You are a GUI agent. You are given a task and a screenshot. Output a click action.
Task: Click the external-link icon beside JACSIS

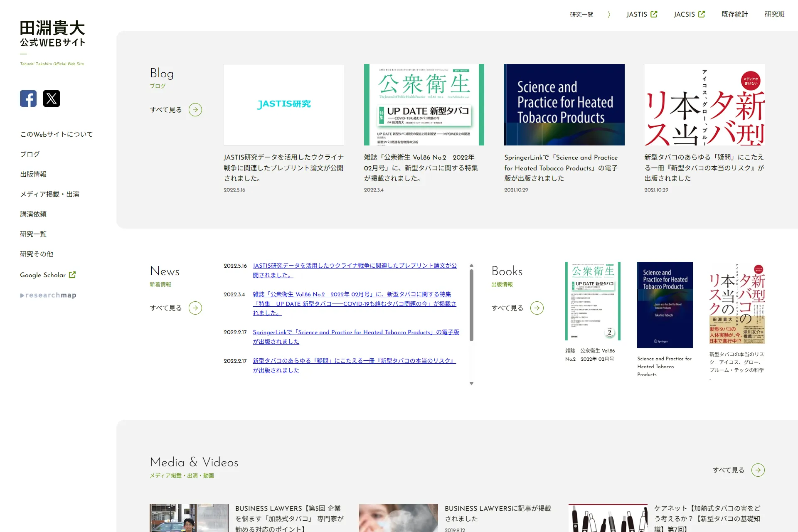702,14
